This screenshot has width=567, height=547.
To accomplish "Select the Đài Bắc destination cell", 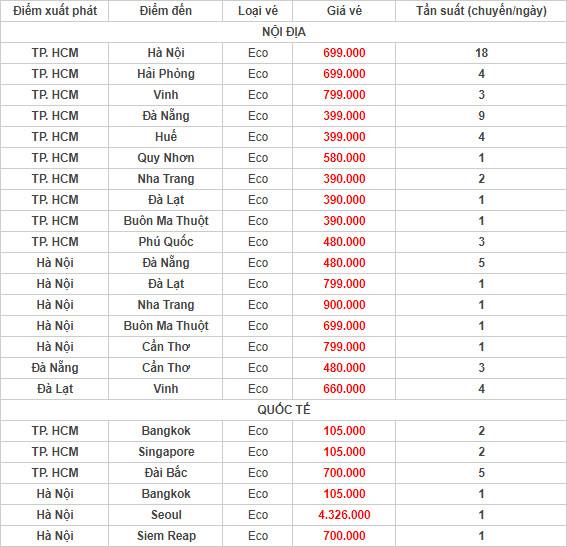I will 166,473.
